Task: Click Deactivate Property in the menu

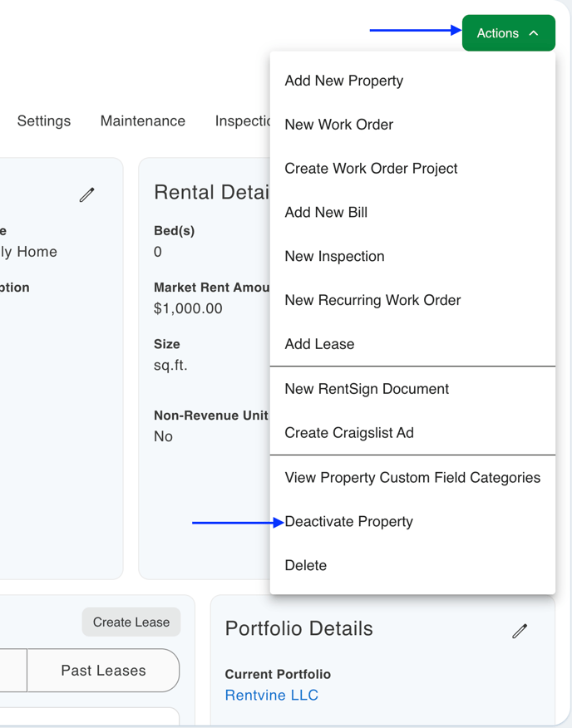Action: tap(348, 522)
